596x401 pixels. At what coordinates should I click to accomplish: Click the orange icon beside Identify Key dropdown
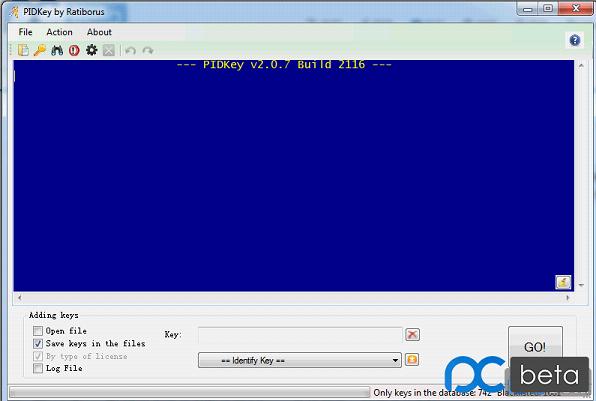[412, 360]
